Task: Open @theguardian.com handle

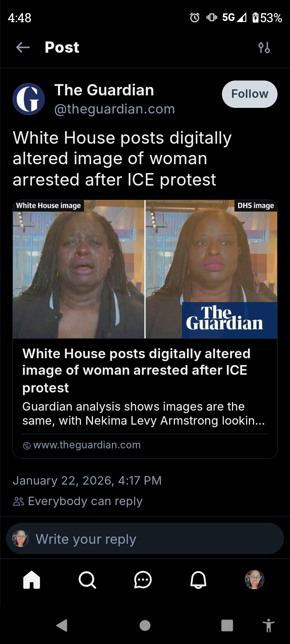Action: coord(114,109)
